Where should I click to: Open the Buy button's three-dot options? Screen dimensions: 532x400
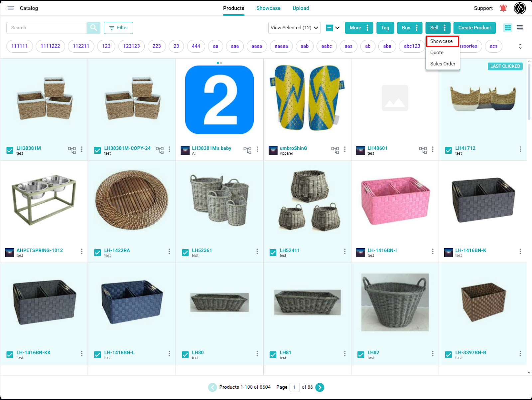click(x=417, y=28)
